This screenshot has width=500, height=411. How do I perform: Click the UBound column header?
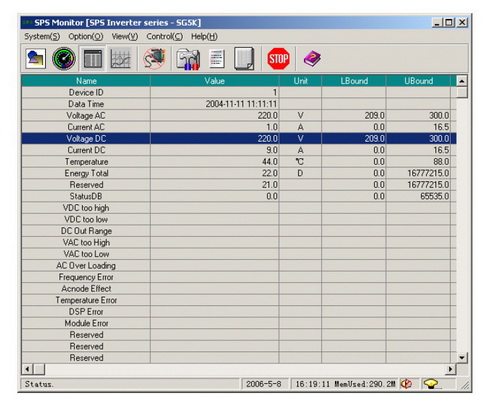[x=418, y=81]
